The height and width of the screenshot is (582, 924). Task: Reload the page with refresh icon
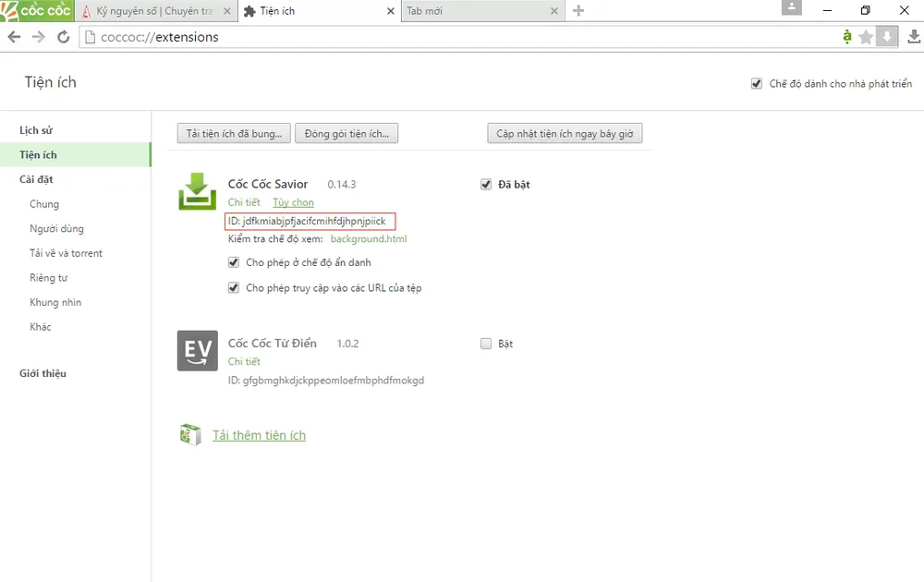63,37
